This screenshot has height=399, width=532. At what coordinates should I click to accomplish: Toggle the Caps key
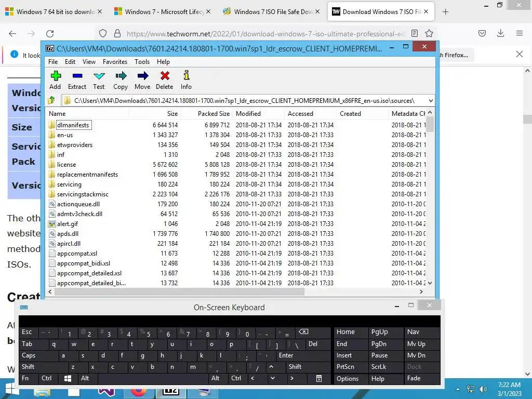[x=38, y=355]
